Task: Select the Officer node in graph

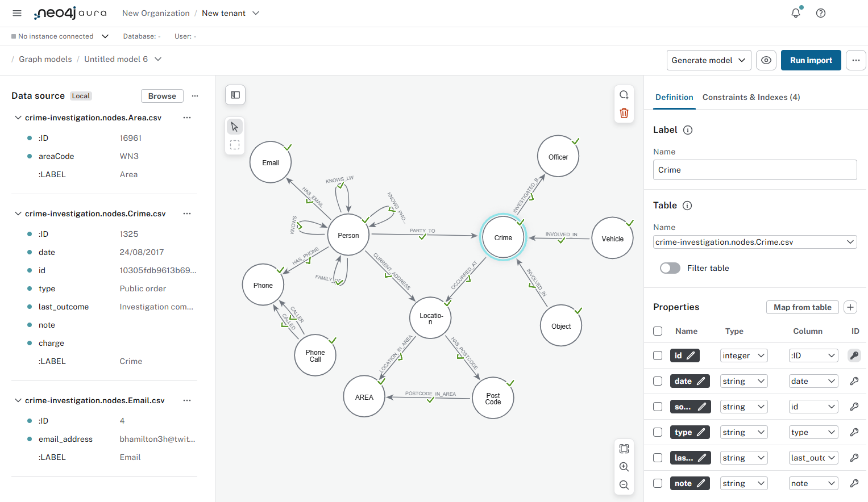Action: (558, 157)
